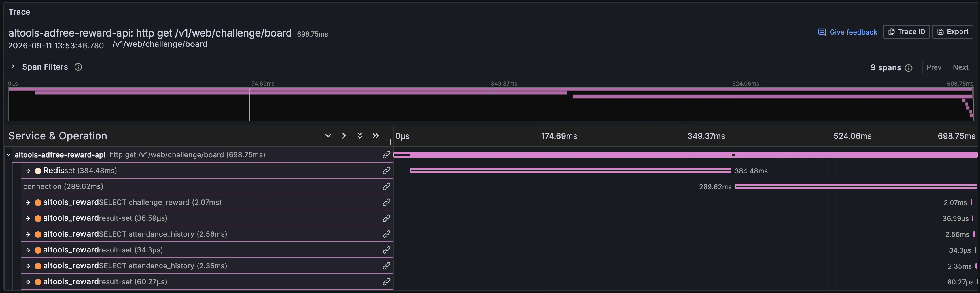
Task: Click the root span 698.75ms timeline bar
Action: (686, 155)
